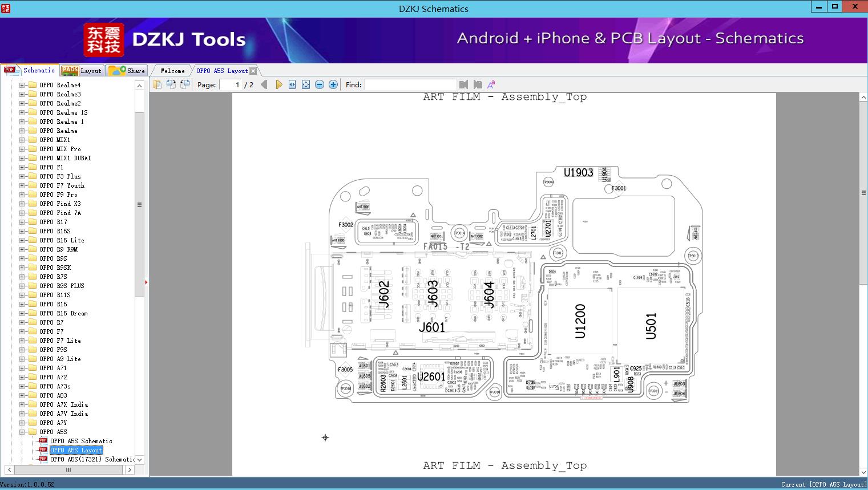
Task: Collapse the OPPO A5S folder node
Action: (x=23, y=431)
